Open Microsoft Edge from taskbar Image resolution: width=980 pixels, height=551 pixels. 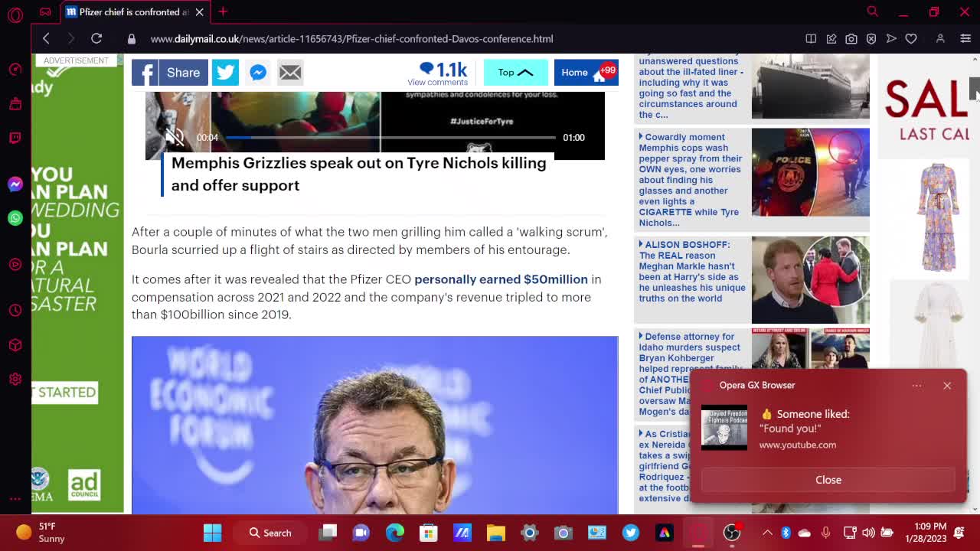[395, 533]
